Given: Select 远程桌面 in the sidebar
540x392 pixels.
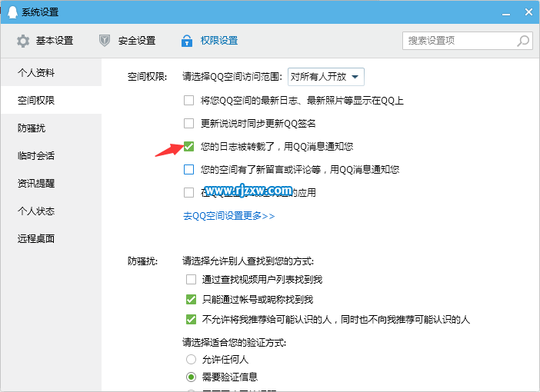Looking at the screenshot, I should point(51,238).
